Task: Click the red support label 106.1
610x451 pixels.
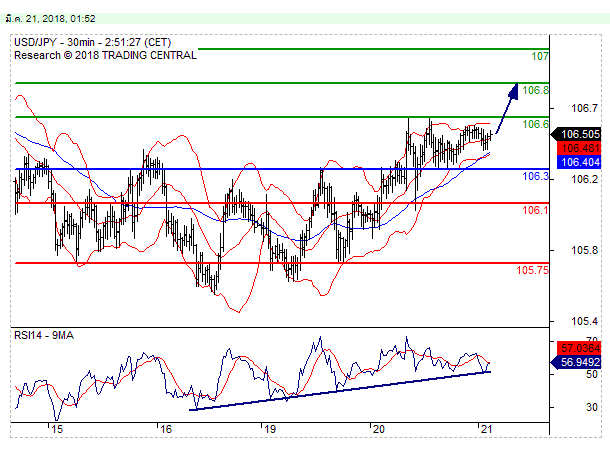Action: (535, 210)
